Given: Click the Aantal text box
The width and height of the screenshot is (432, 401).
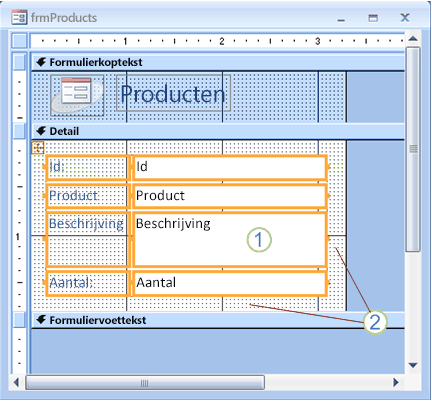Looking at the screenshot, I should (x=230, y=283).
